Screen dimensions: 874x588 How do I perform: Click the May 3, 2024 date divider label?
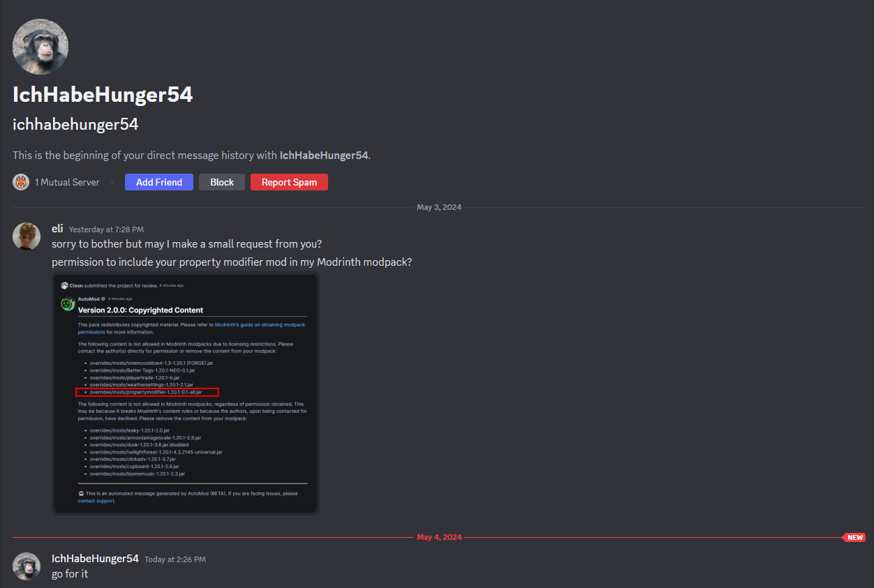click(x=439, y=207)
